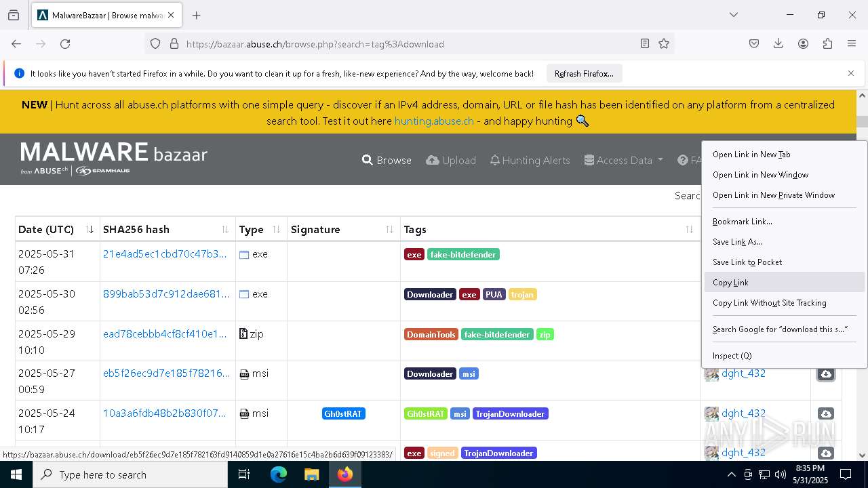Open hunting.abuse.ch link

434,121
